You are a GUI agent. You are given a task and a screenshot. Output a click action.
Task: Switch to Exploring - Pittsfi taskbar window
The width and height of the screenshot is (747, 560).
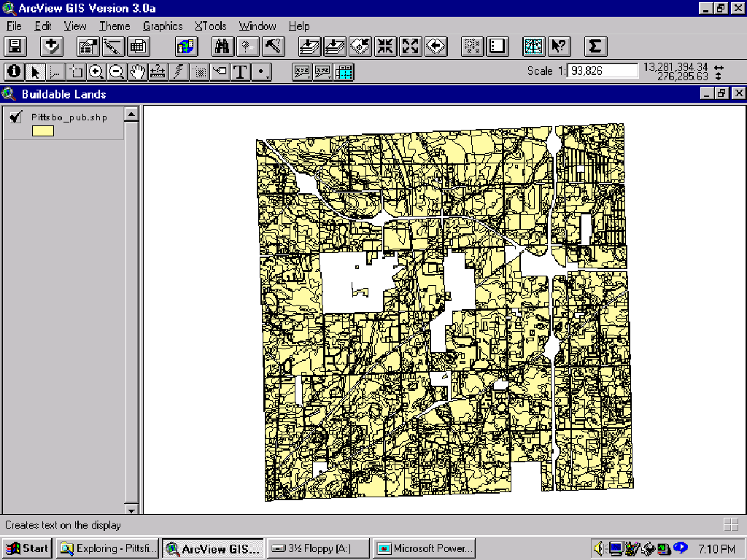[107, 548]
